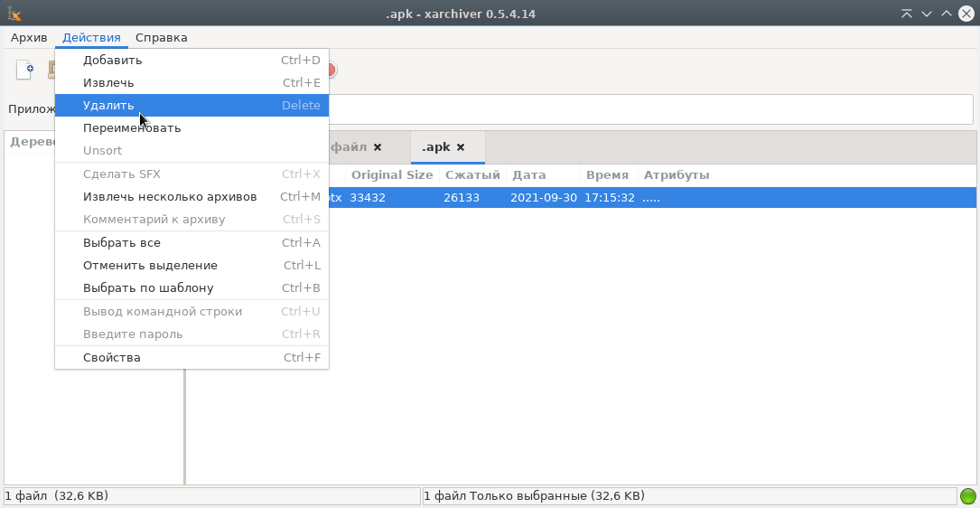980x508 pixels.
Task: Choose Удалить to delete the selected file
Action: coord(108,106)
